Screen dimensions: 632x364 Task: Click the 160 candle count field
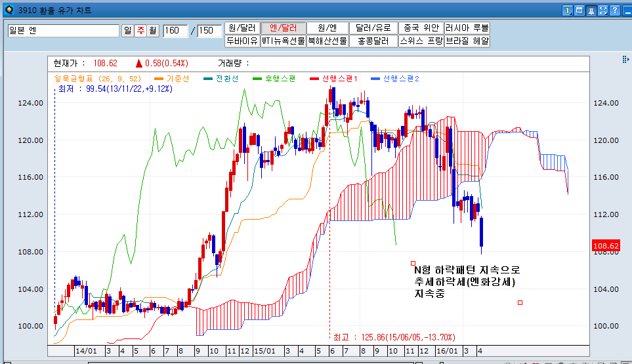point(176,31)
